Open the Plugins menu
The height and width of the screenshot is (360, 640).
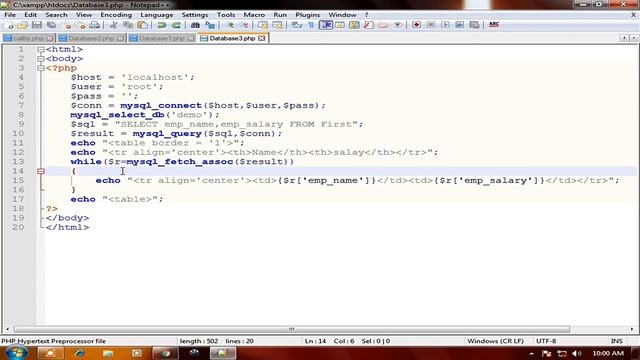307,15
